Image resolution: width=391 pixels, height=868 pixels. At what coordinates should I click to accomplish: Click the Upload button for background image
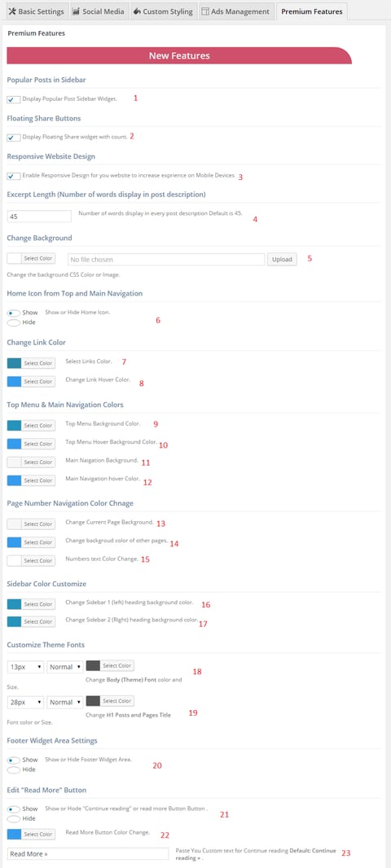282,259
